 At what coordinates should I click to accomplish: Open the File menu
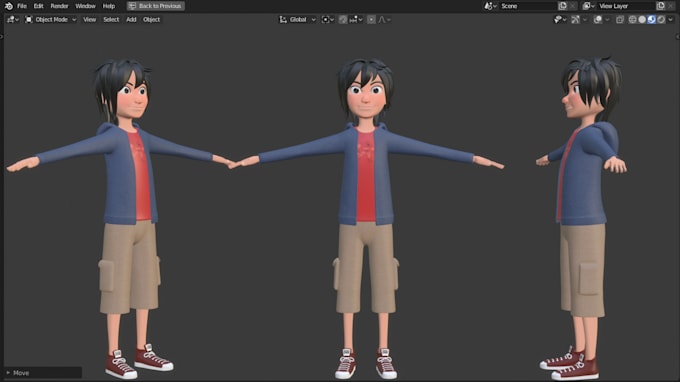click(x=22, y=6)
